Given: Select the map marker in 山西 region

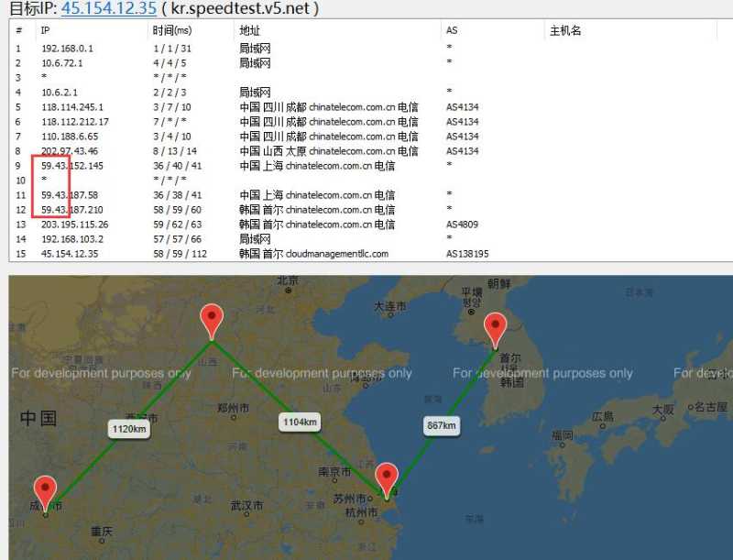Looking at the screenshot, I should tap(211, 317).
